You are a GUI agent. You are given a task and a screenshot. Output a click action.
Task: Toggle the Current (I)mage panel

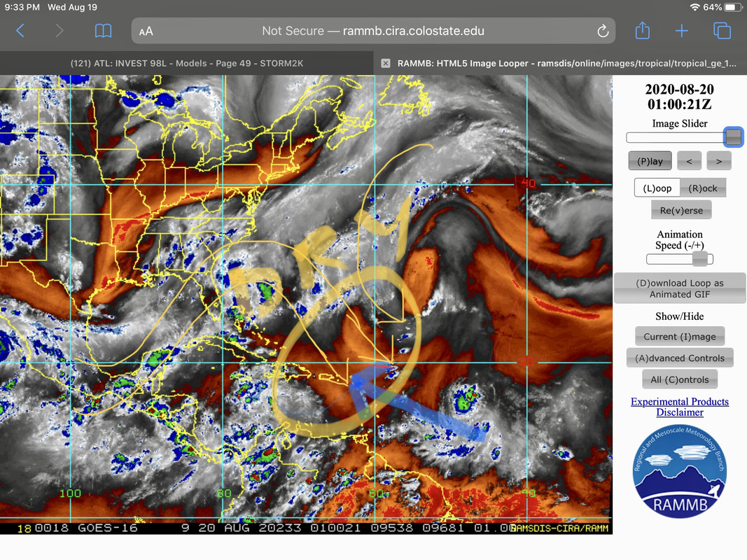[680, 337]
